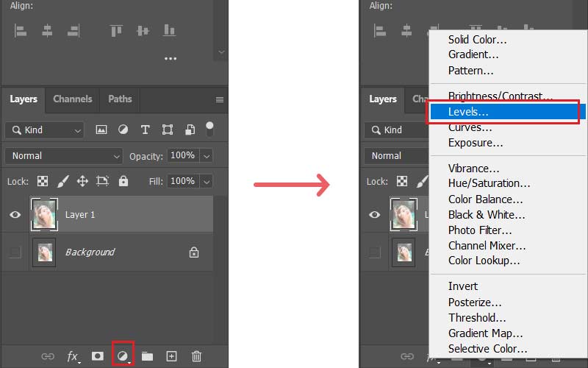
Task: Choose Black & White... from the menu
Action: pos(487,215)
